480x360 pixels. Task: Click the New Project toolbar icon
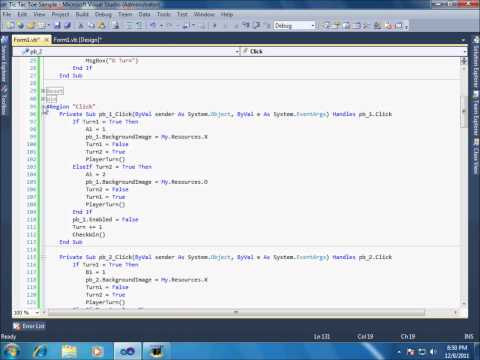pyautogui.click(x=10, y=25)
